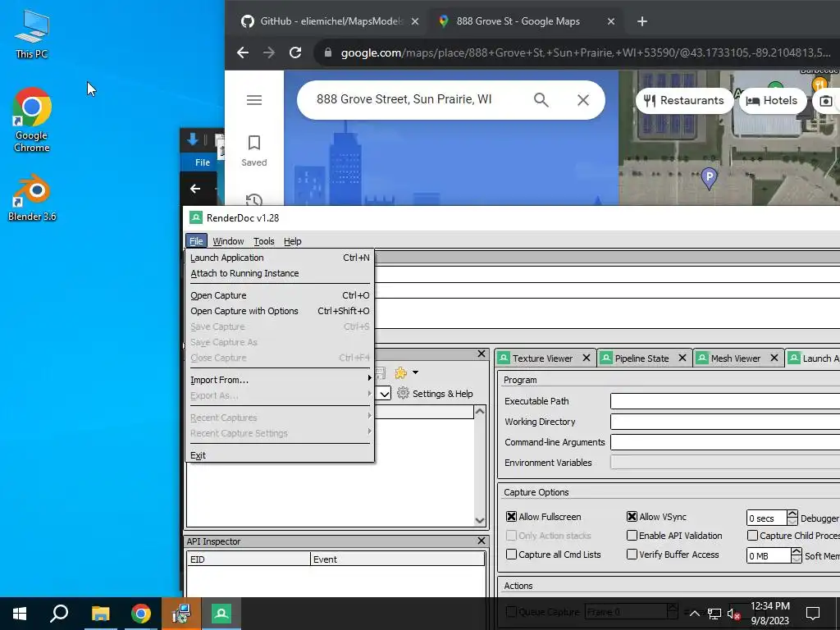
Task: Click muted volume icon in tray
Action: pos(733,614)
